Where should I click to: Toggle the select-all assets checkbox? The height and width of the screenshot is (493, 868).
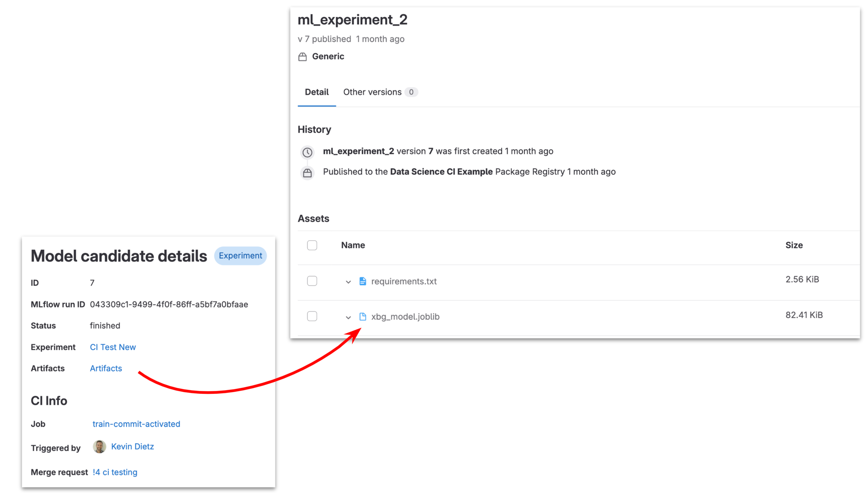point(312,245)
